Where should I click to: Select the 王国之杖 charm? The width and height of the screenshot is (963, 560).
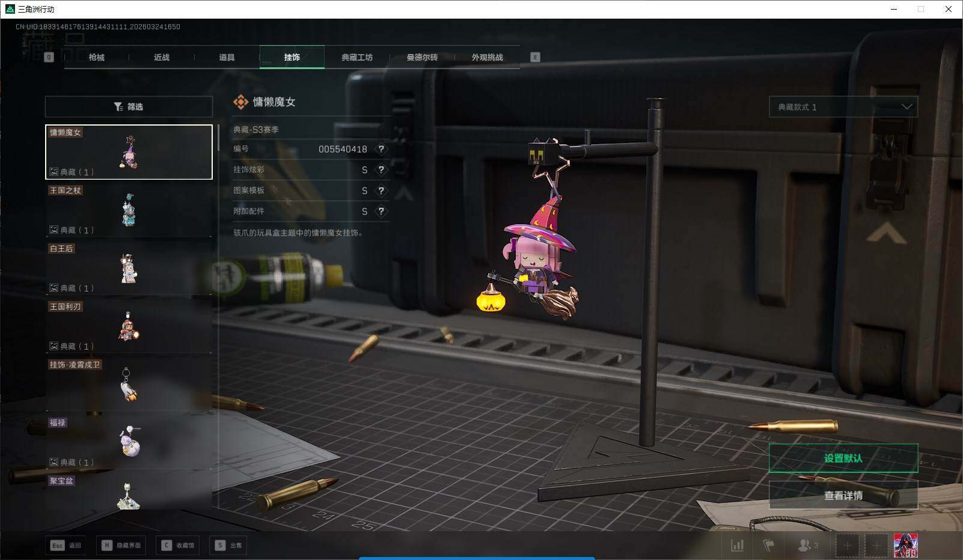tap(129, 210)
